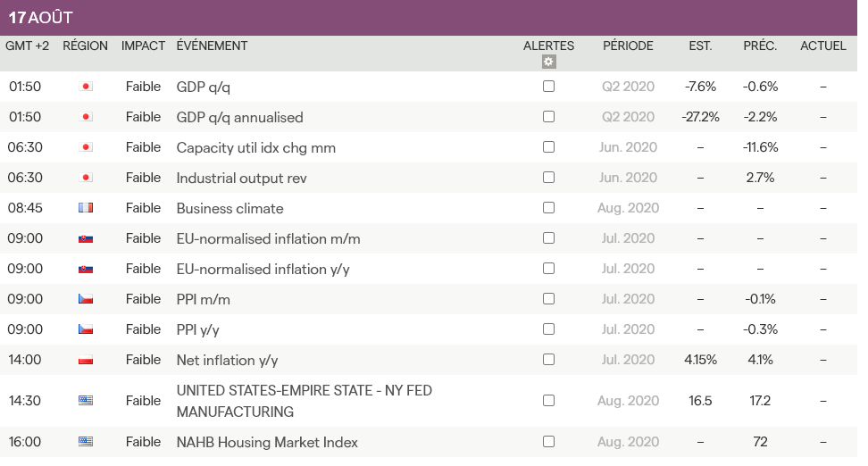Open the alerts settings gear icon
This screenshot has height=466, width=868.
tap(548, 62)
